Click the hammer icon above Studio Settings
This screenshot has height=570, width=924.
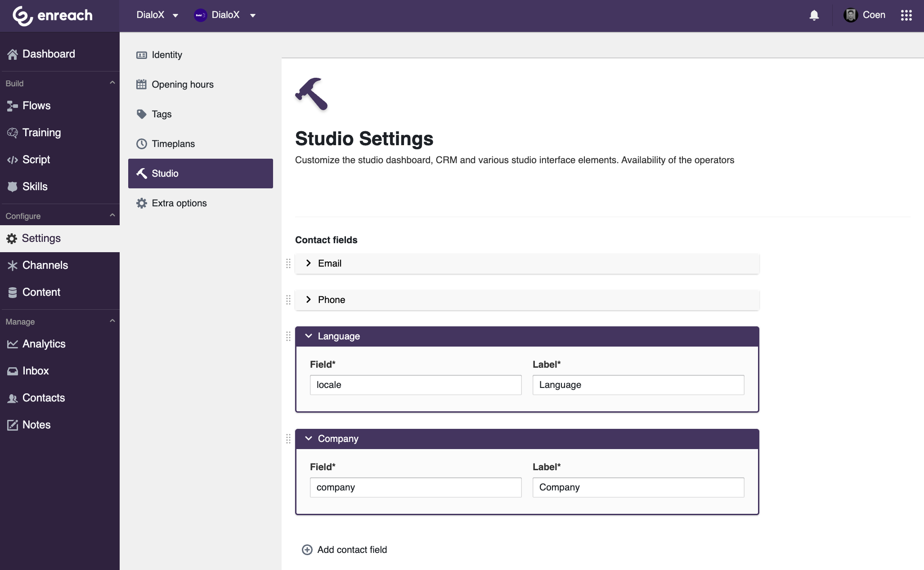coord(311,94)
